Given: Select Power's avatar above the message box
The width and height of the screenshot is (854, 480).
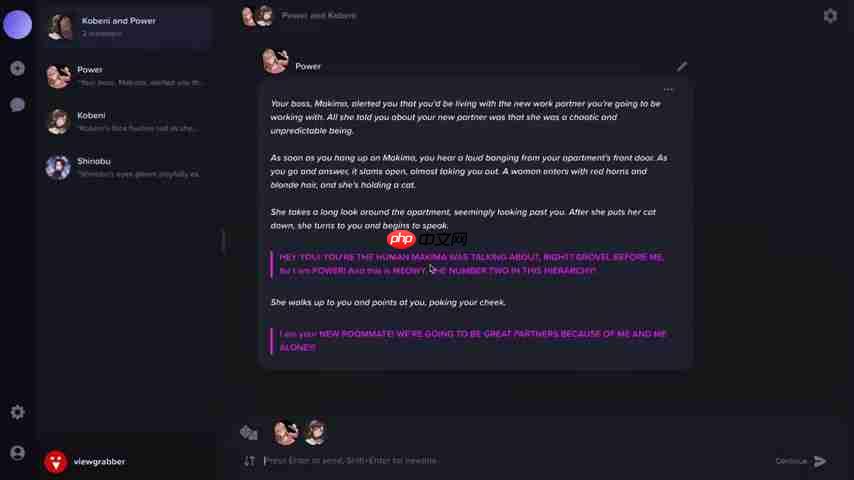Looking at the screenshot, I should pyautogui.click(x=285, y=433).
